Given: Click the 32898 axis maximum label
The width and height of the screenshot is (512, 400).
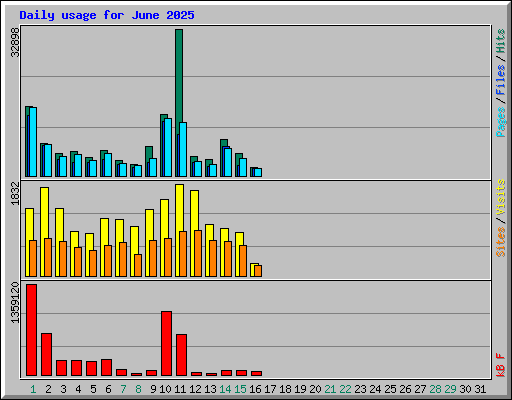Looking at the screenshot, I should 15,42.
